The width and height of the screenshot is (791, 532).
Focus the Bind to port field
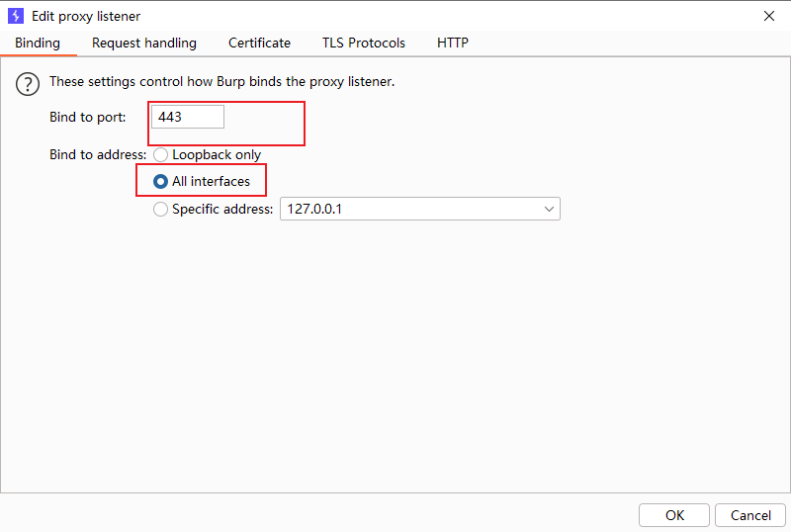click(x=188, y=118)
